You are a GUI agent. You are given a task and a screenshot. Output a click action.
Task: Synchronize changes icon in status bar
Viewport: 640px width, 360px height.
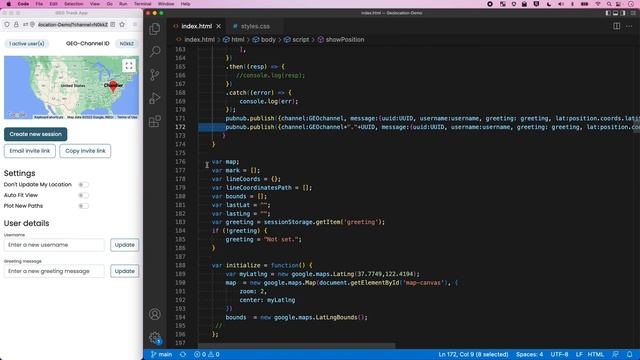pyautogui.click(x=183, y=354)
